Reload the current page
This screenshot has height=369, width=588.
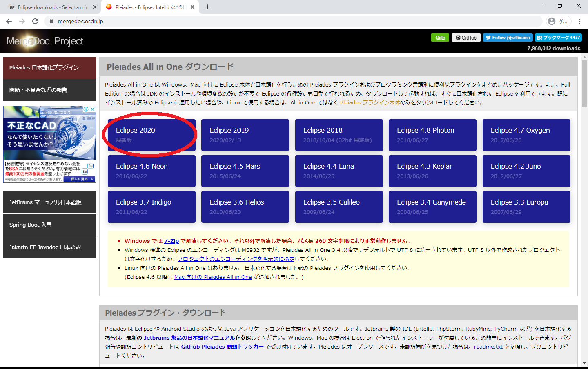[x=35, y=21]
